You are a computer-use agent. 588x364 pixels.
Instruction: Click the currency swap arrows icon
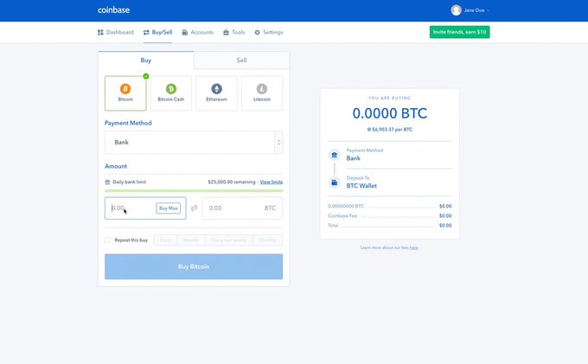[194, 208]
